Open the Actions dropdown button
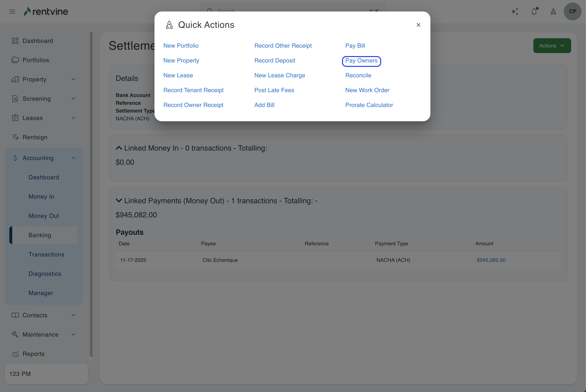586x392 pixels. pos(552,46)
